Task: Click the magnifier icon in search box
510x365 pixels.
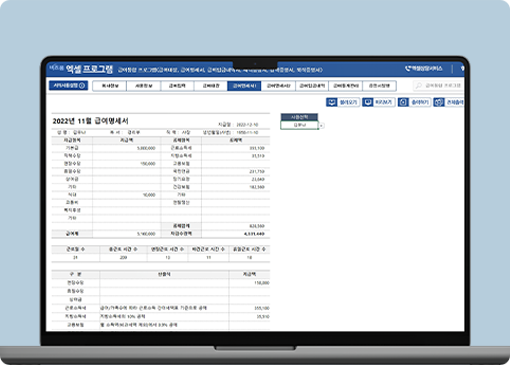Action: point(419,86)
